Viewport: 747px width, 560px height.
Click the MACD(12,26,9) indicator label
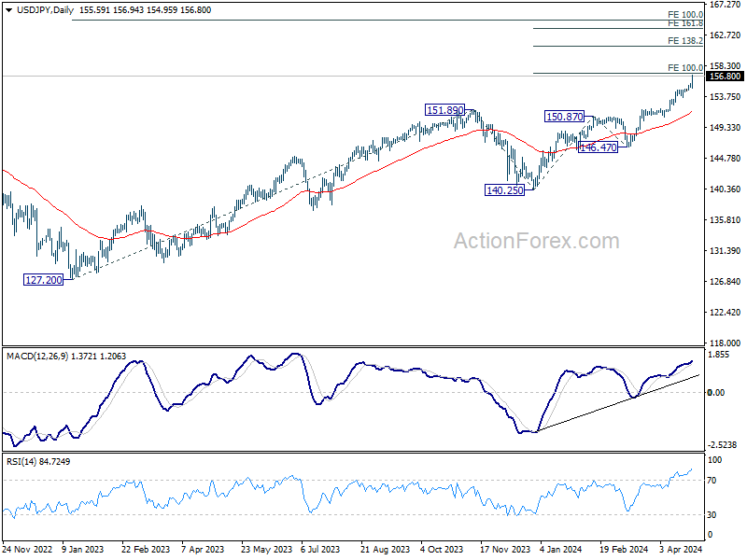pos(37,357)
